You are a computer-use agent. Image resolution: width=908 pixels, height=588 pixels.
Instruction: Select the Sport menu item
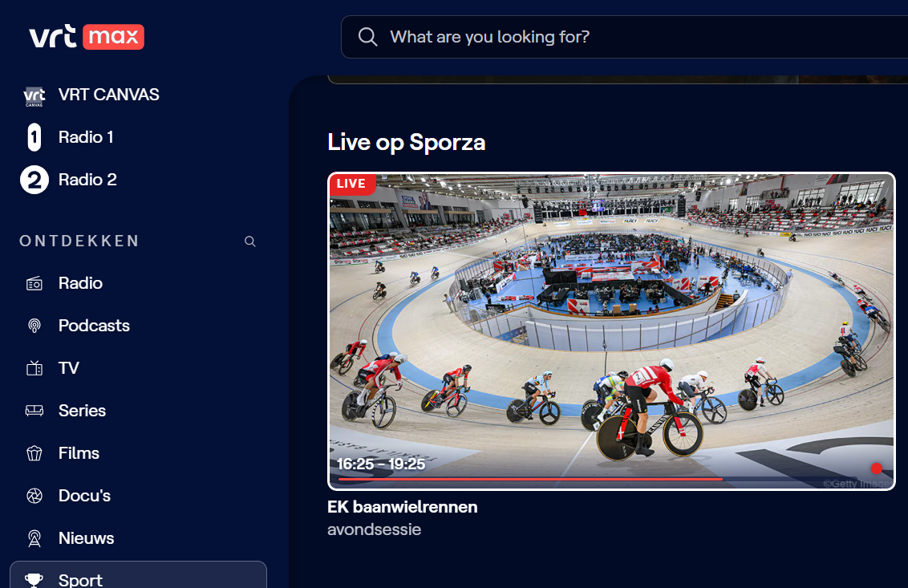click(x=139, y=574)
